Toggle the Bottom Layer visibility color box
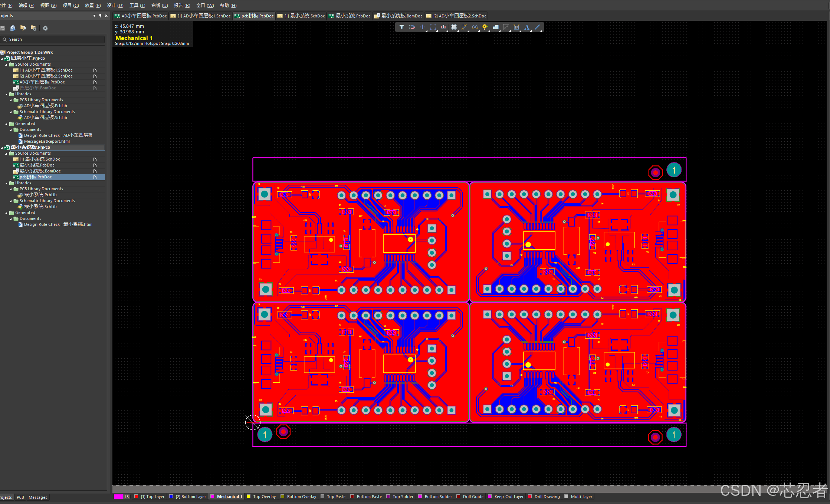Viewport: 830px width, 504px height. (171, 497)
